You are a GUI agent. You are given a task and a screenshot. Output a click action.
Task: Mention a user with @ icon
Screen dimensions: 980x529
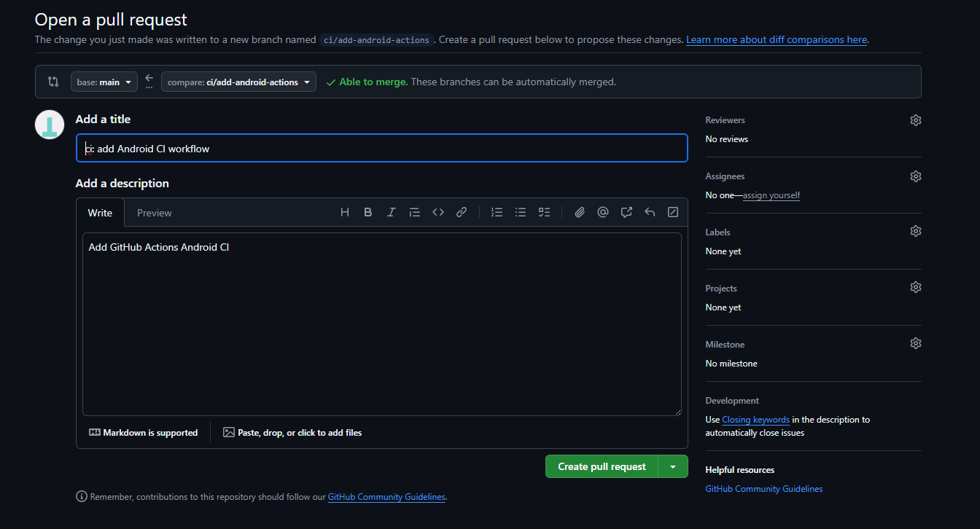click(x=603, y=212)
